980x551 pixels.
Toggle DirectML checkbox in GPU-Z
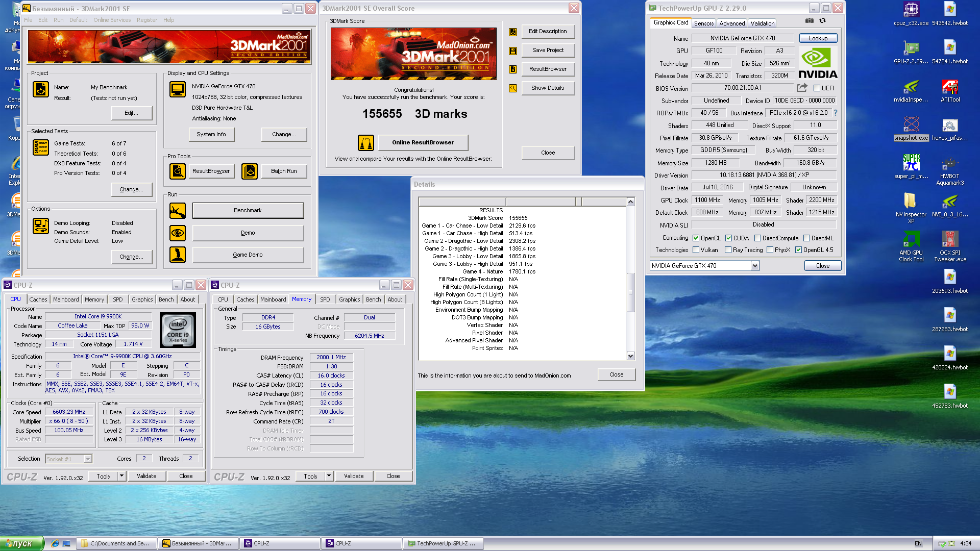point(806,238)
